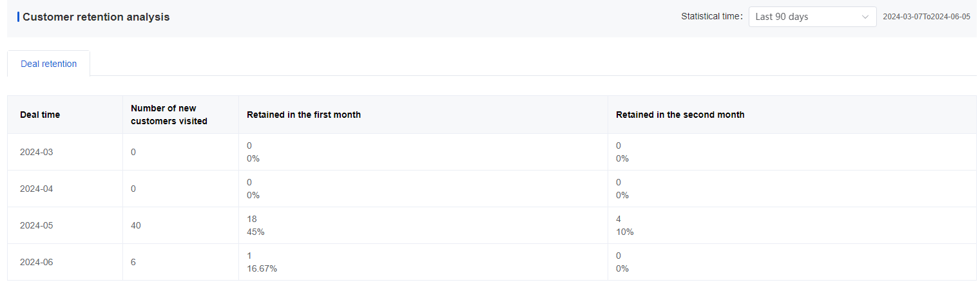The height and width of the screenshot is (298, 980).
Task: Click the 40 new customers value
Action: (x=135, y=225)
